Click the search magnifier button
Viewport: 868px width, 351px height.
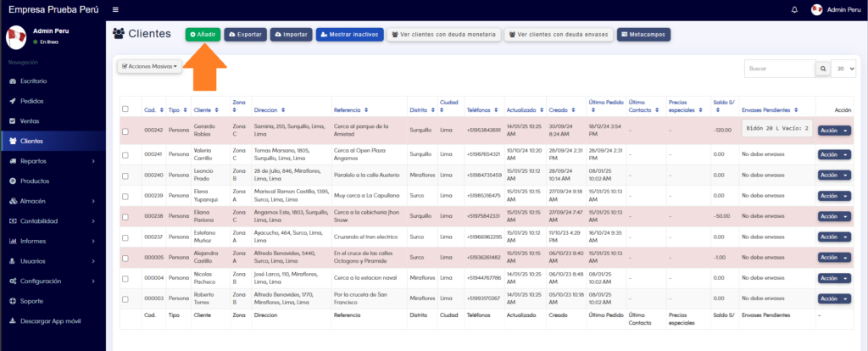pyautogui.click(x=823, y=69)
